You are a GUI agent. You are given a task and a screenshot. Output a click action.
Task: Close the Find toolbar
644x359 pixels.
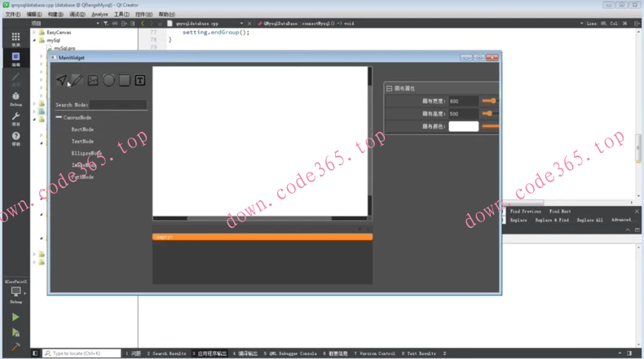[x=637, y=212]
